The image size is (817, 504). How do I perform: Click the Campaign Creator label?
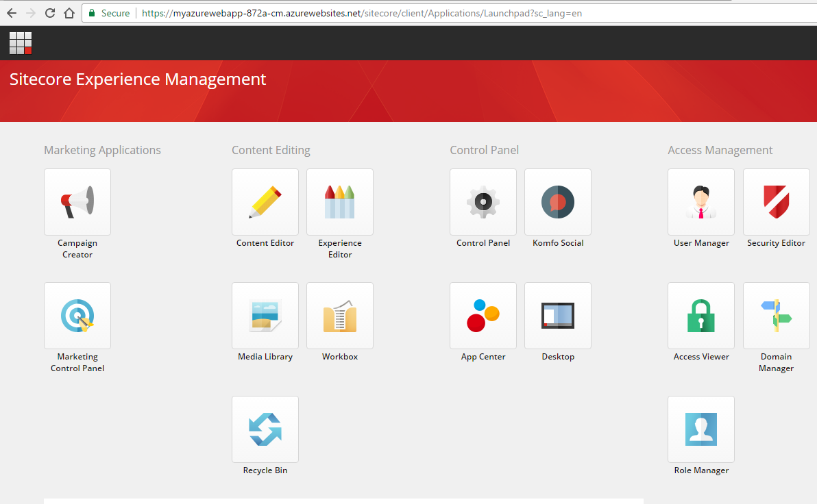[x=77, y=249]
